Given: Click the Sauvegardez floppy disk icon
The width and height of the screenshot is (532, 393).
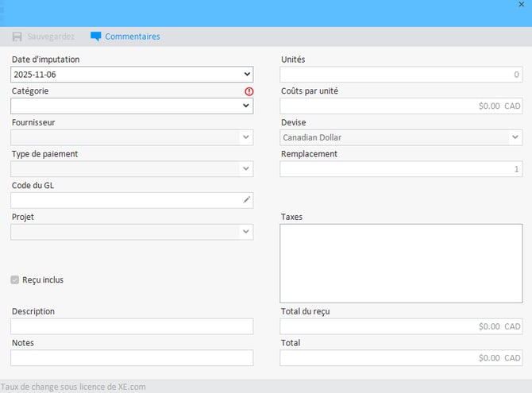Looking at the screenshot, I should (17, 37).
